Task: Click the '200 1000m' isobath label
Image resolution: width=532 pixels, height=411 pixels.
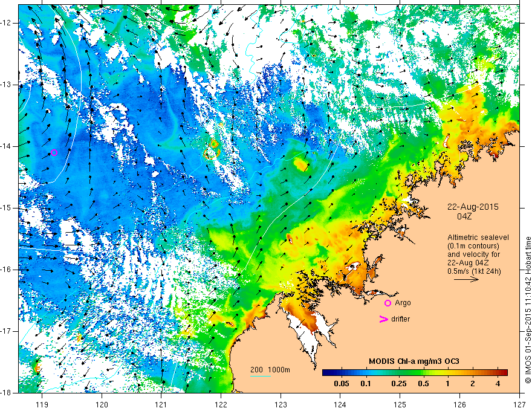Action: [270, 370]
